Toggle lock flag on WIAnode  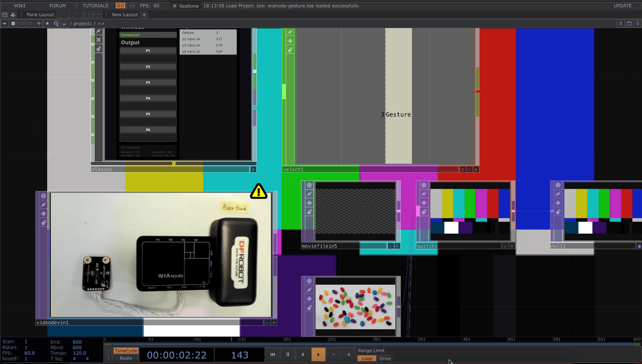[x=99, y=49]
